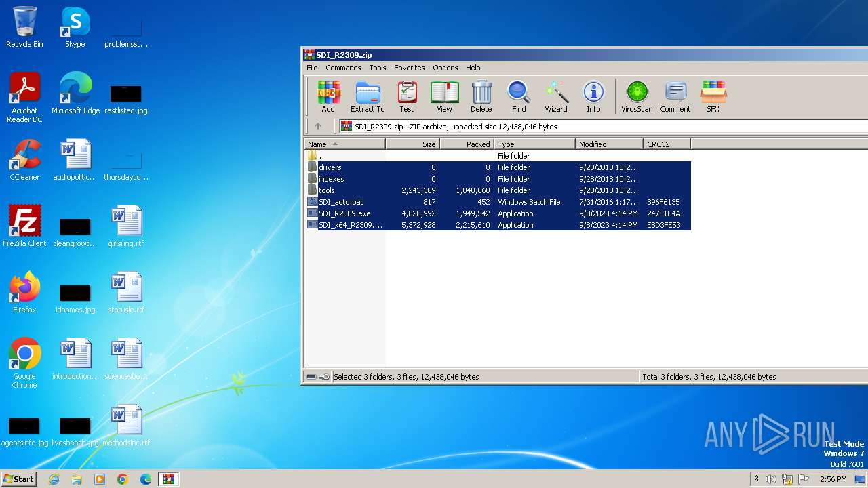Viewport: 868px width, 488px height.
Task: Open the Find tool
Action: click(x=519, y=97)
